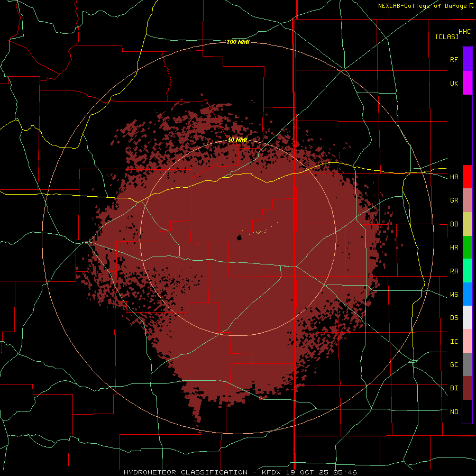Image resolution: width=476 pixels, height=476 pixels.
Task: Click the HHC product code label
Action: coord(465,32)
